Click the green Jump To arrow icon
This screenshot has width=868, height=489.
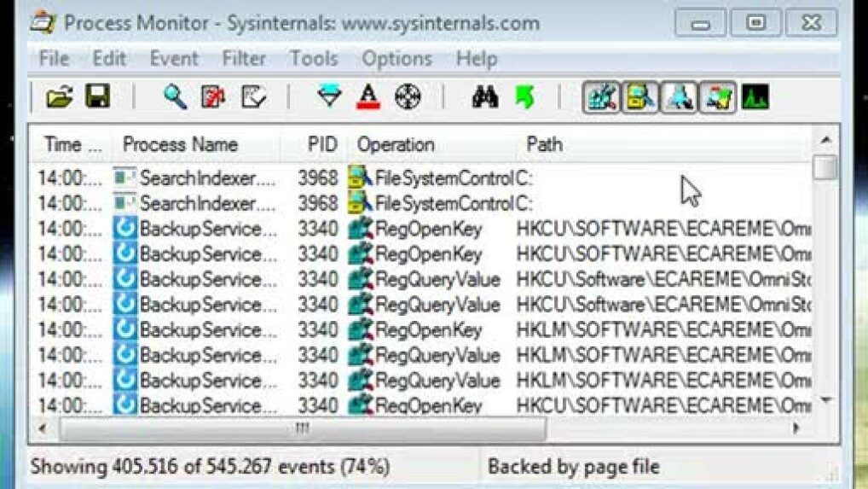point(525,97)
